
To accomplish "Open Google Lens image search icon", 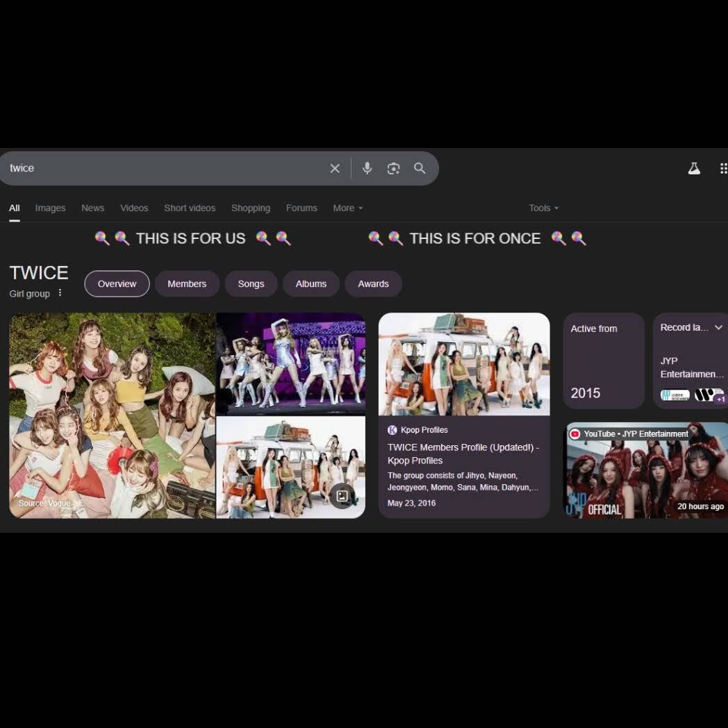I will click(x=394, y=168).
